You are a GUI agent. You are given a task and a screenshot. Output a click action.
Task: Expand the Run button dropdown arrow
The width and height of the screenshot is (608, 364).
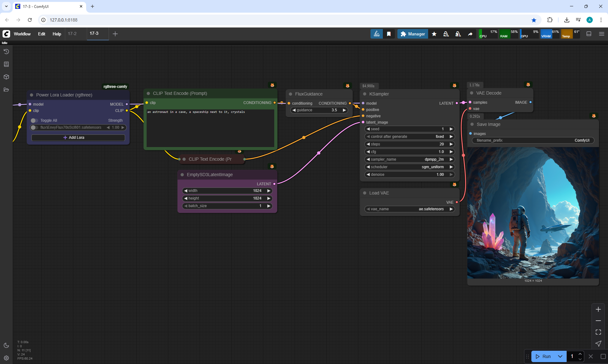560,356
